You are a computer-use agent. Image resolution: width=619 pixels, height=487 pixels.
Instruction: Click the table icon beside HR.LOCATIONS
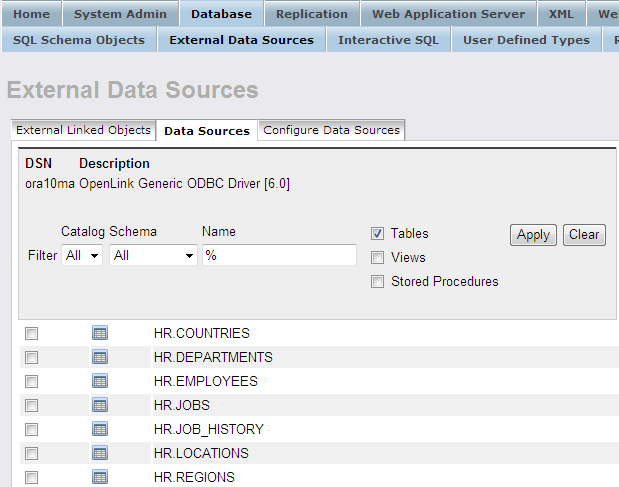tap(100, 453)
